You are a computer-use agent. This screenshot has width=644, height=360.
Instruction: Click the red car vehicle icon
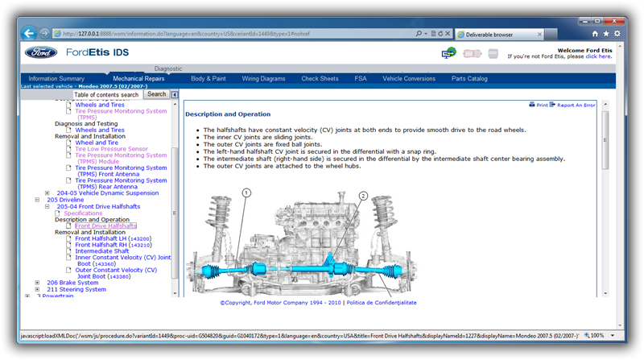473,53
